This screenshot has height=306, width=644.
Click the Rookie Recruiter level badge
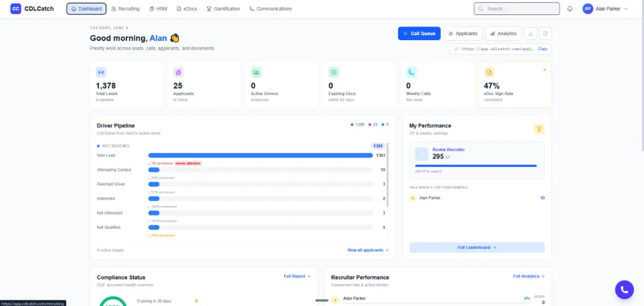point(422,154)
